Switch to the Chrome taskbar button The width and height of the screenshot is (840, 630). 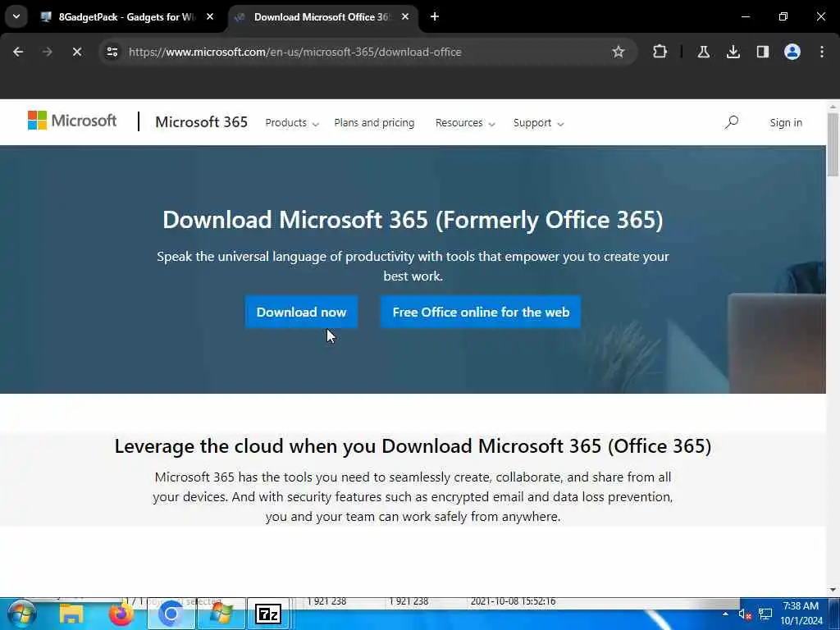coord(171,614)
